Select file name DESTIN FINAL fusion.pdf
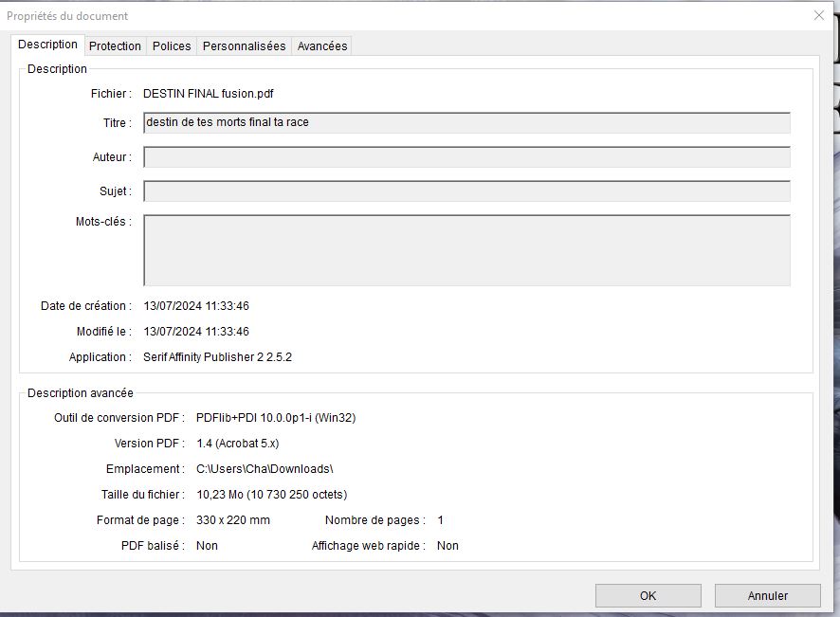Viewport: 840px width, 617px height. 209,94
